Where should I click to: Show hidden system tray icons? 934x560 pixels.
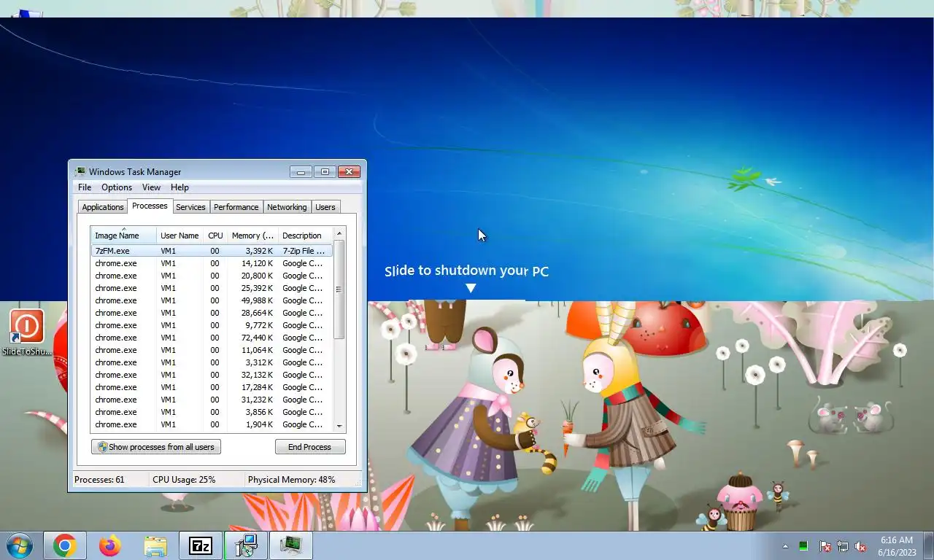pos(785,546)
